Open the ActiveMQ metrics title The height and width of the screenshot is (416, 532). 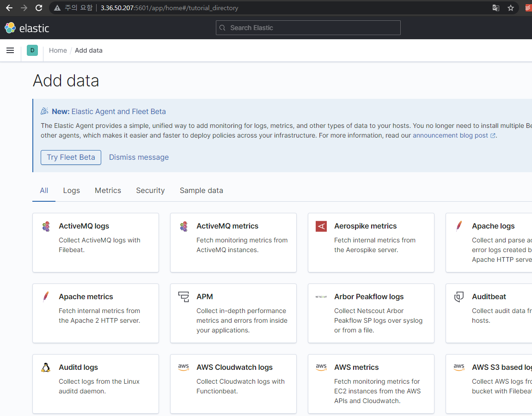227,226
